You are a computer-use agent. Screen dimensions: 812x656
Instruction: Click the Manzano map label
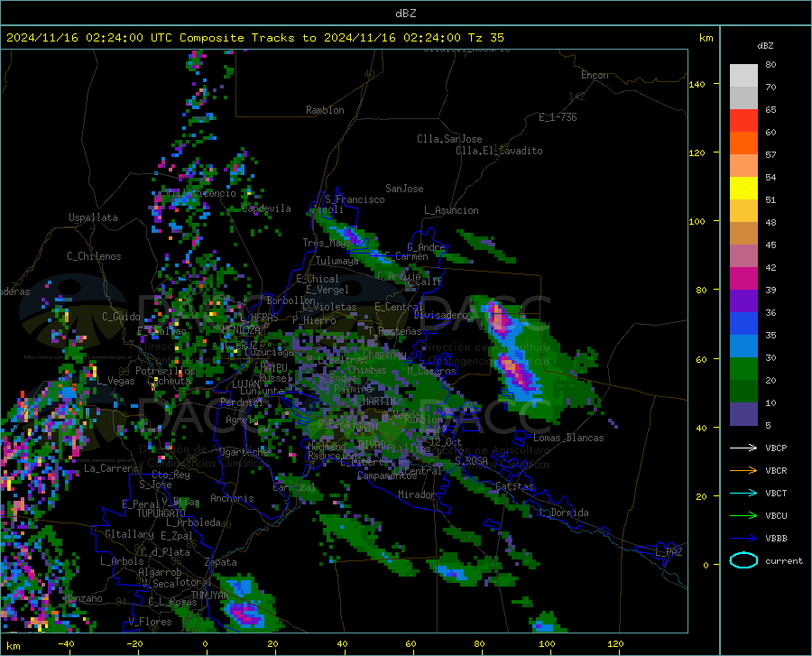pyautogui.click(x=83, y=598)
